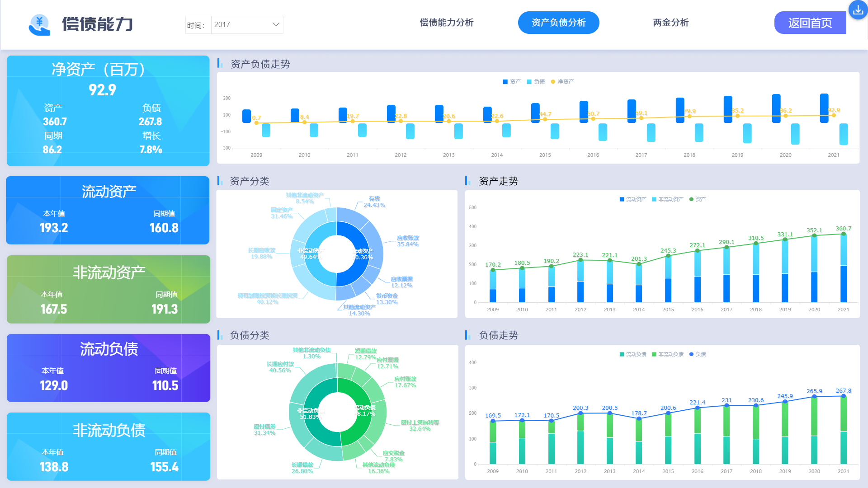868x488 pixels.
Task: Toggle 净资产 legend in trend chart
Action: click(562, 82)
